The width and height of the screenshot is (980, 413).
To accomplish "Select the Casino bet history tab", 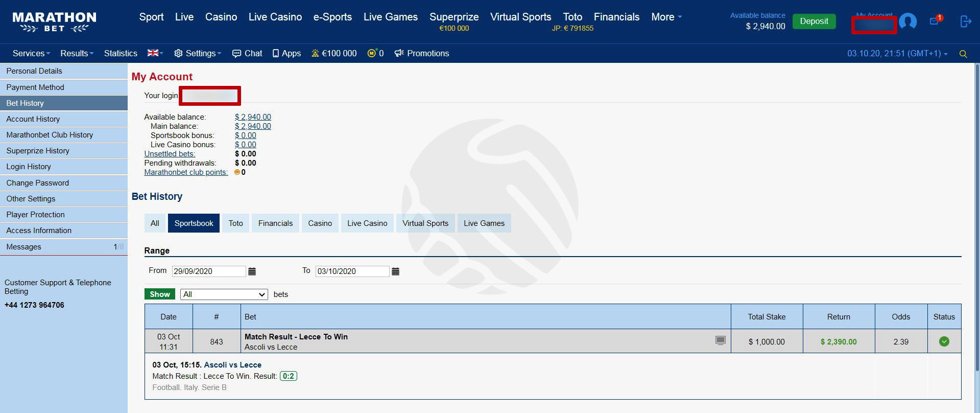I will pos(320,223).
